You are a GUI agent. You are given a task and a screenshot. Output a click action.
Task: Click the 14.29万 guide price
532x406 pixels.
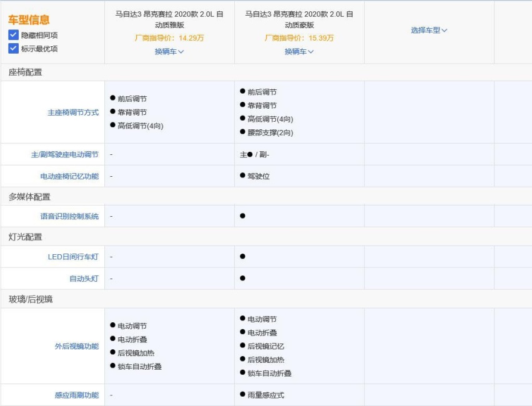(191, 38)
